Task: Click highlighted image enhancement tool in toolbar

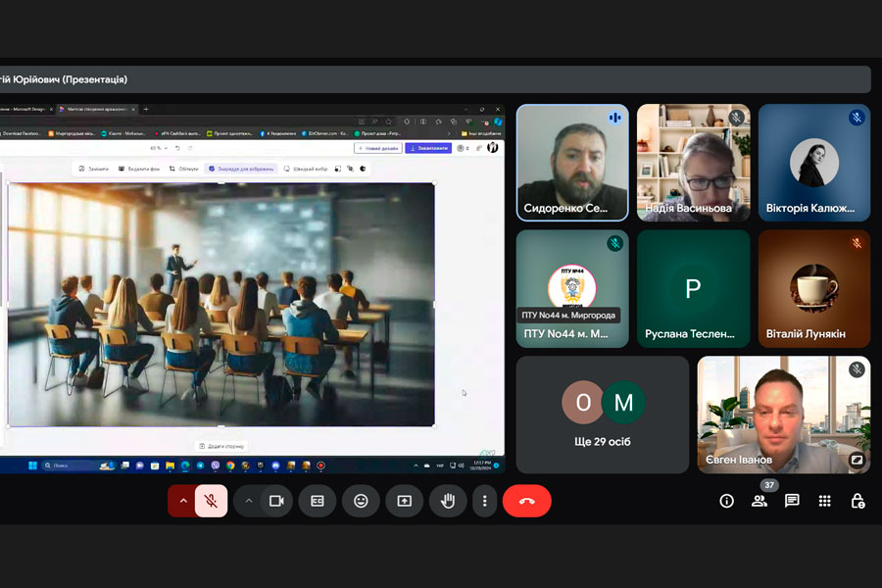Action: (241, 169)
